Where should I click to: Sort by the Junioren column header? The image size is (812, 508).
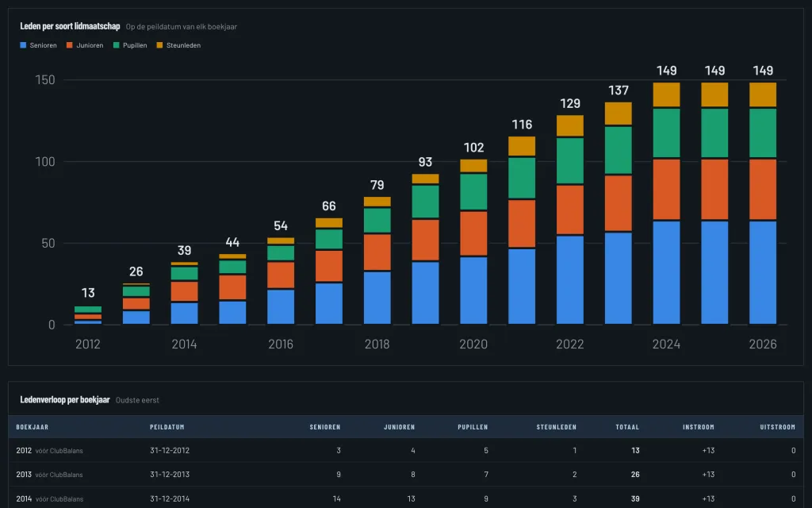400,427
